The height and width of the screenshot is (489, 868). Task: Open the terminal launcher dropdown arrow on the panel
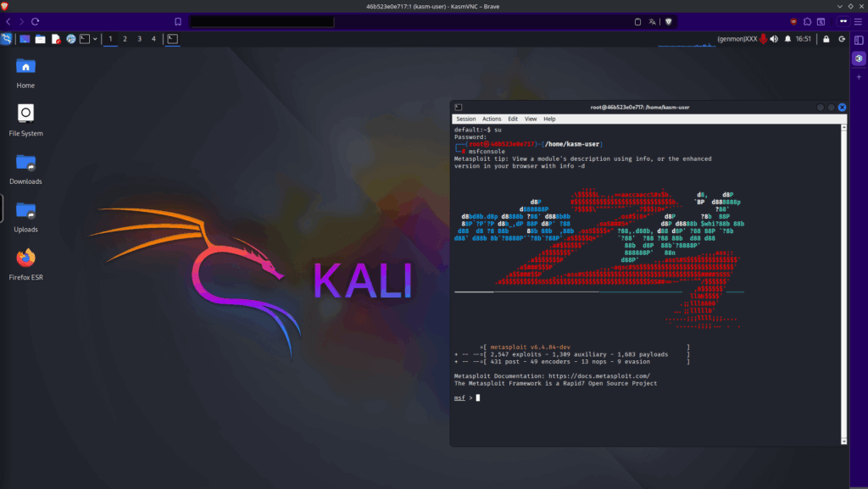[93, 39]
